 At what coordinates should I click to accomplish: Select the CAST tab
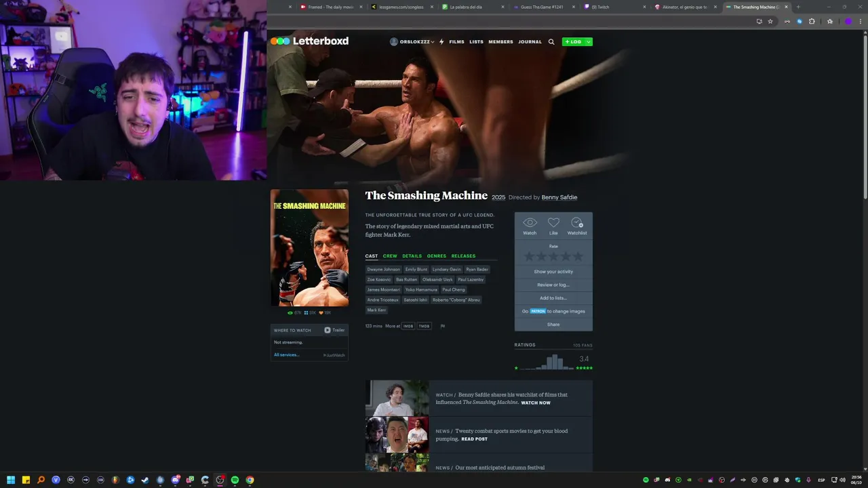coord(372,256)
